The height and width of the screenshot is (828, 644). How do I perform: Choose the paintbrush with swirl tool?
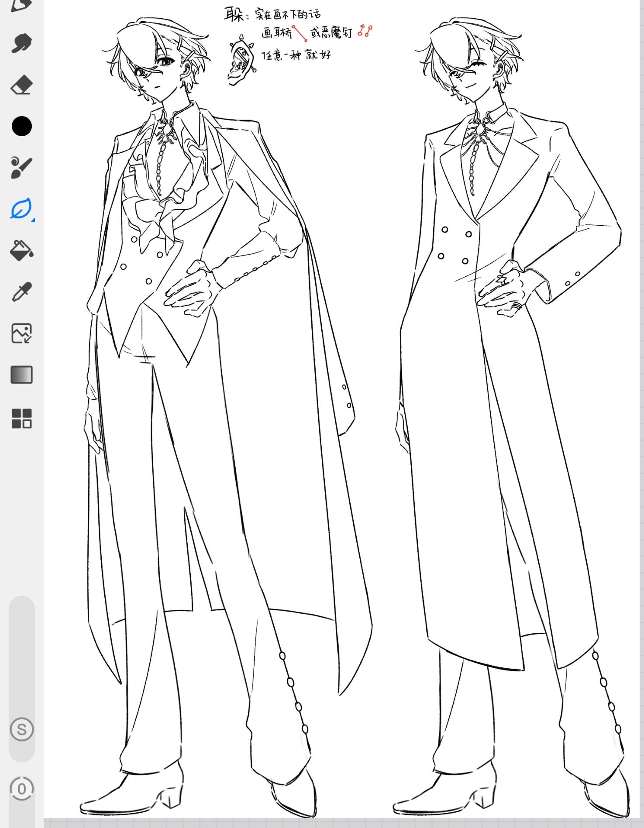click(21, 168)
